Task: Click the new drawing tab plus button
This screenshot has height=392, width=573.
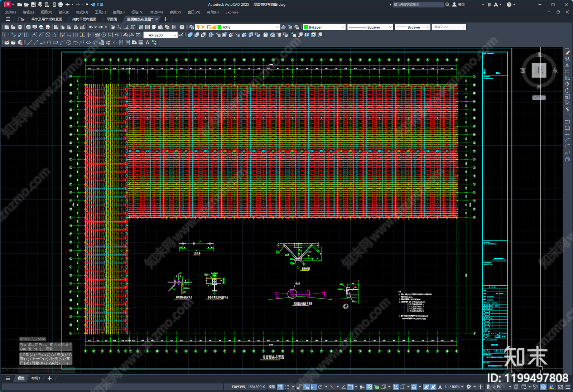Action: tap(165, 19)
